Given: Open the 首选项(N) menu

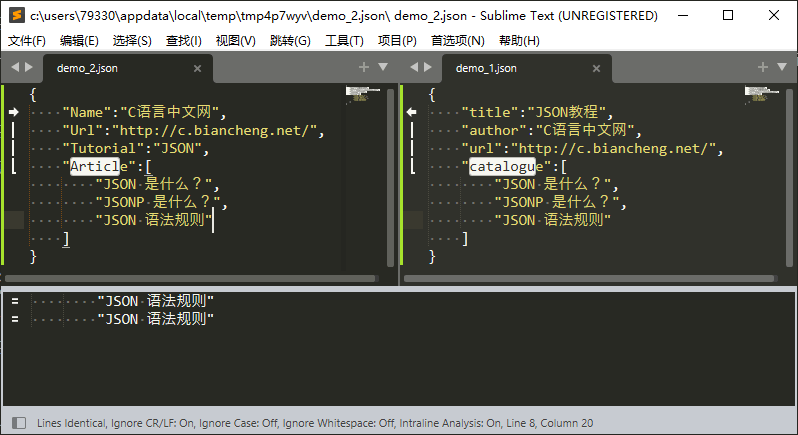Looking at the screenshot, I should (458, 41).
